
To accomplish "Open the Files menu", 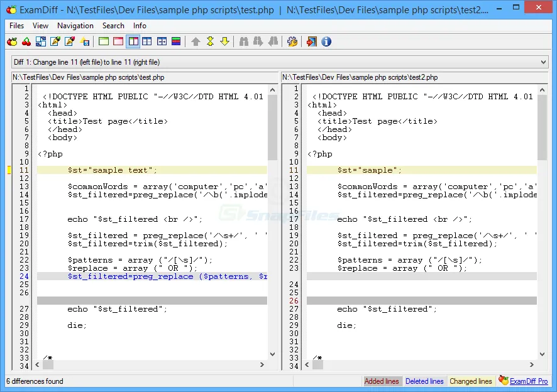I will [17, 26].
